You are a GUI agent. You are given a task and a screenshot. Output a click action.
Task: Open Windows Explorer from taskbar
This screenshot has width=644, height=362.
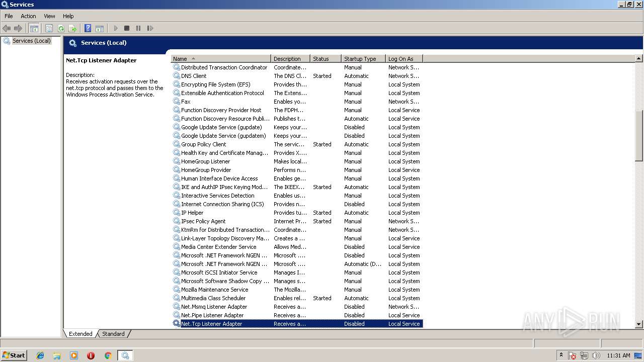(57, 355)
